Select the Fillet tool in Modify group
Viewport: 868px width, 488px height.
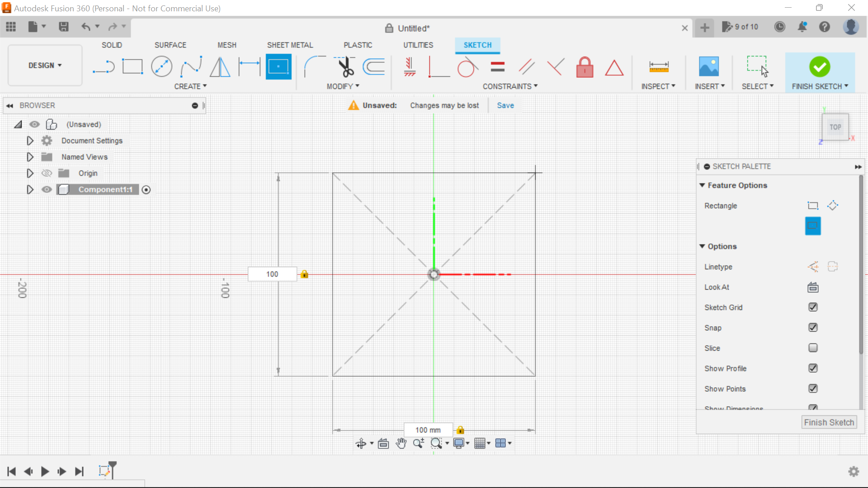315,66
